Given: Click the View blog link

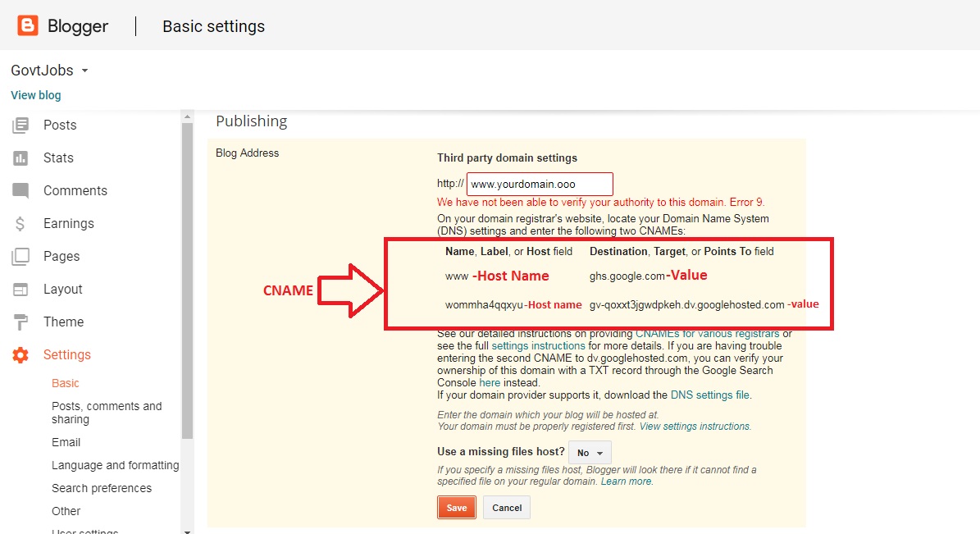Looking at the screenshot, I should pyautogui.click(x=35, y=95).
